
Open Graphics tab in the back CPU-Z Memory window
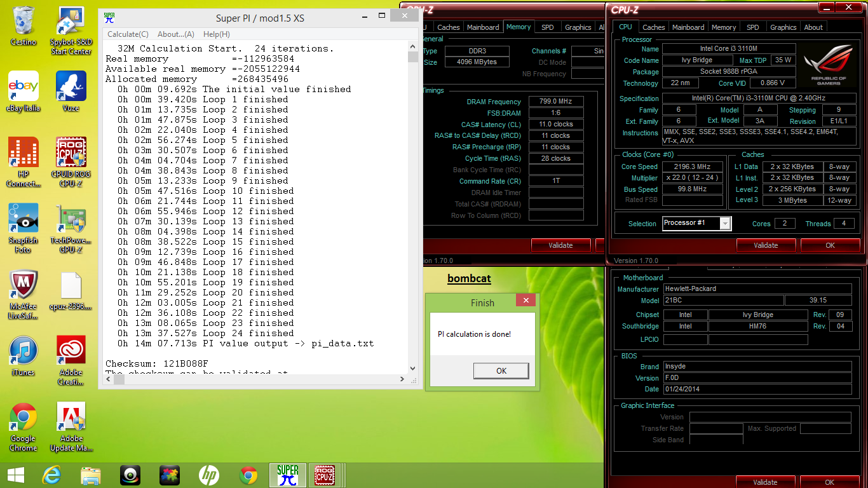click(578, 27)
